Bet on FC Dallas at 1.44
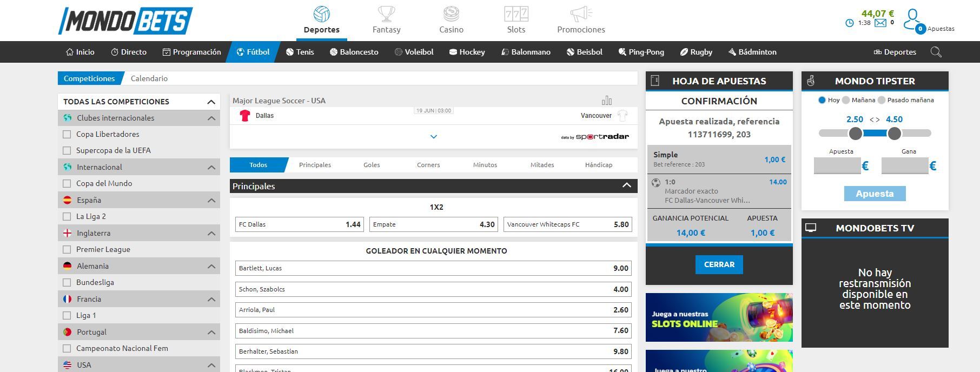Screen dimensions: 980x372 [300, 224]
